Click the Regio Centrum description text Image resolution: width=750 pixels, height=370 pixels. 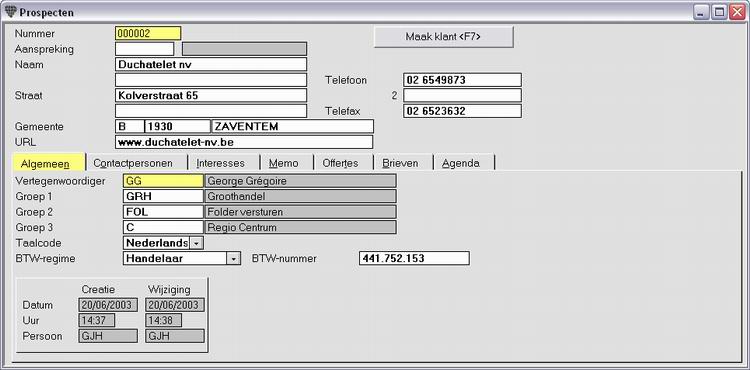point(242,228)
